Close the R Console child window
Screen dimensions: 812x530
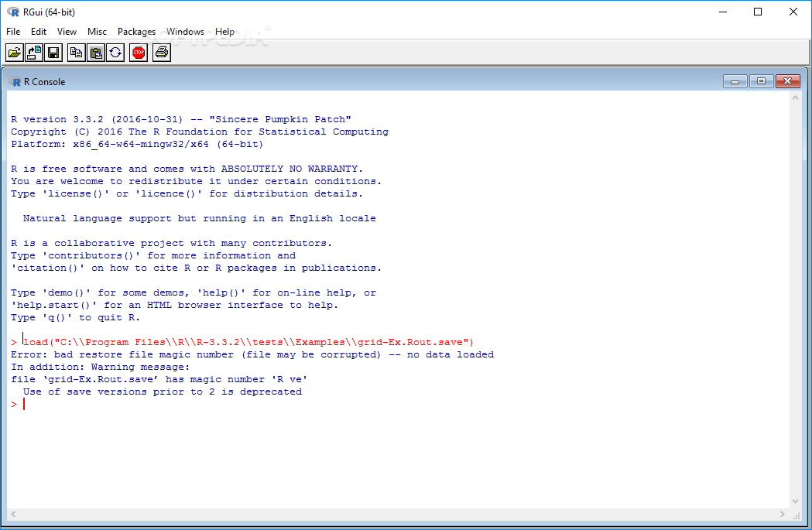788,81
